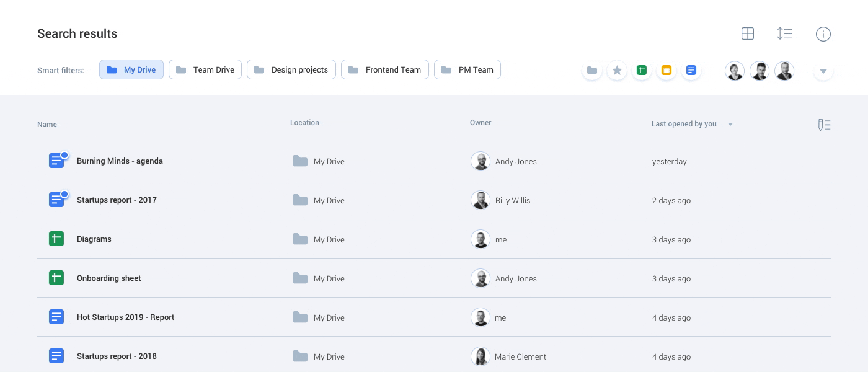This screenshot has height=372, width=868.
Task: Show the info details panel
Action: coord(823,34)
